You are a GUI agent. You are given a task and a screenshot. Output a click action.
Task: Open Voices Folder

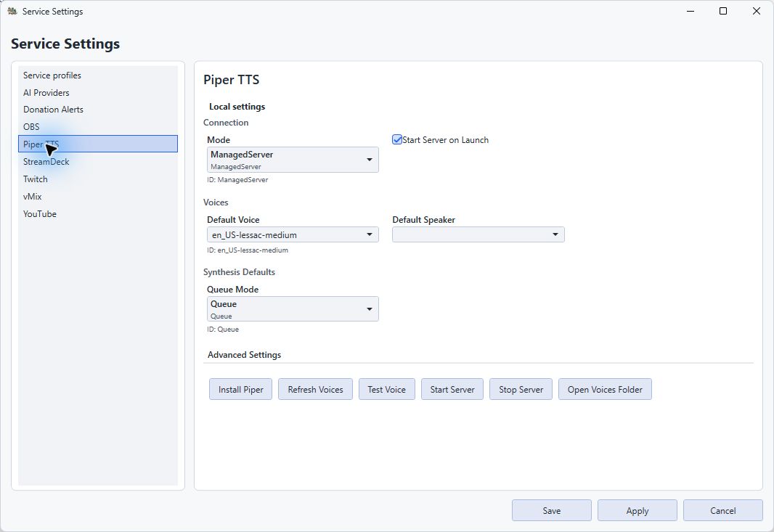[x=605, y=389]
